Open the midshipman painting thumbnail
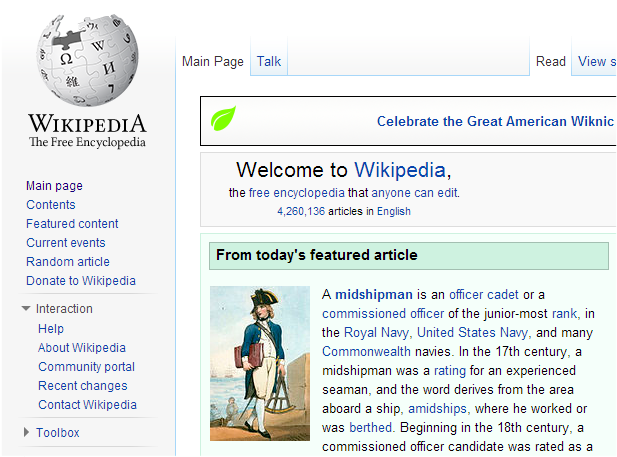Screen dimensions: 617x457 260,363
